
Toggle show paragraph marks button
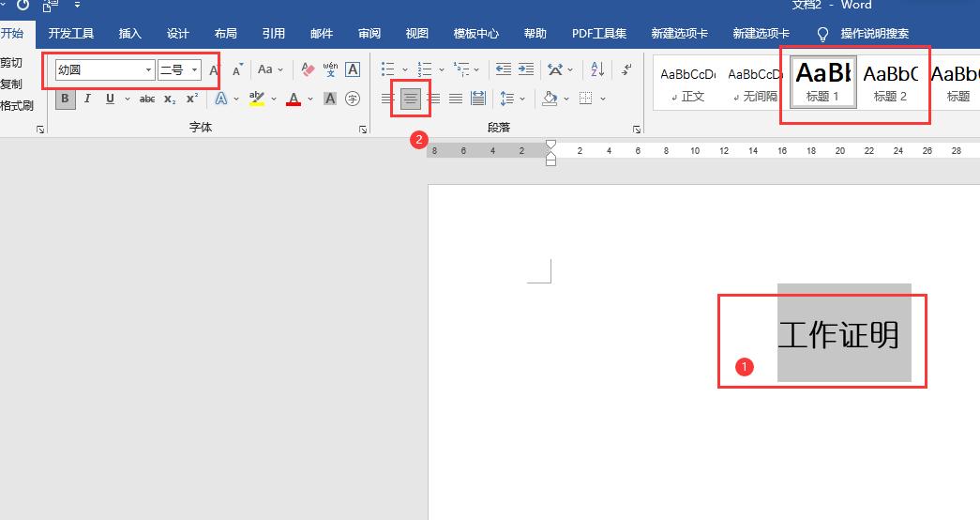coord(626,69)
